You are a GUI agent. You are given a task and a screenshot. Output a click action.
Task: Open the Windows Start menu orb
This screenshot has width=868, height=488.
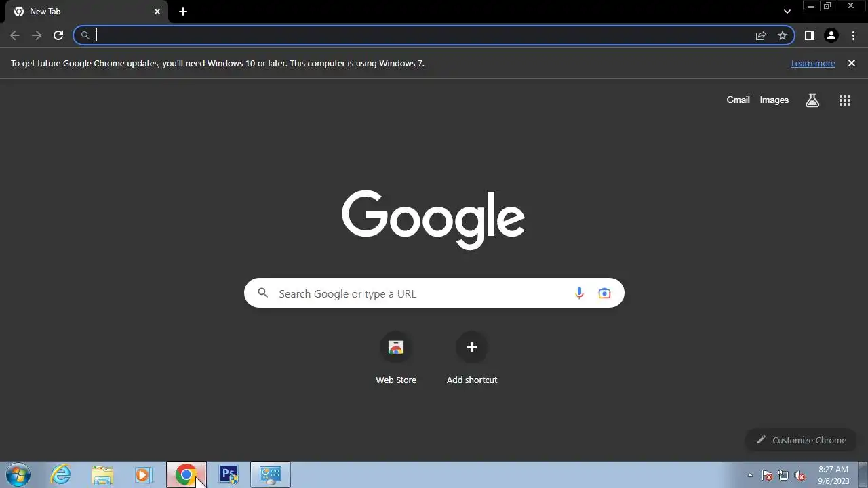tap(18, 474)
